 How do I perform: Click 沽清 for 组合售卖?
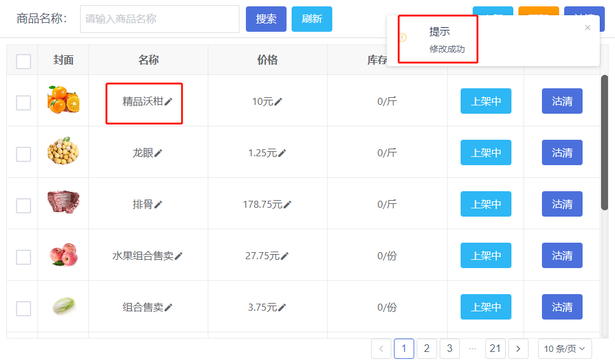(562, 307)
